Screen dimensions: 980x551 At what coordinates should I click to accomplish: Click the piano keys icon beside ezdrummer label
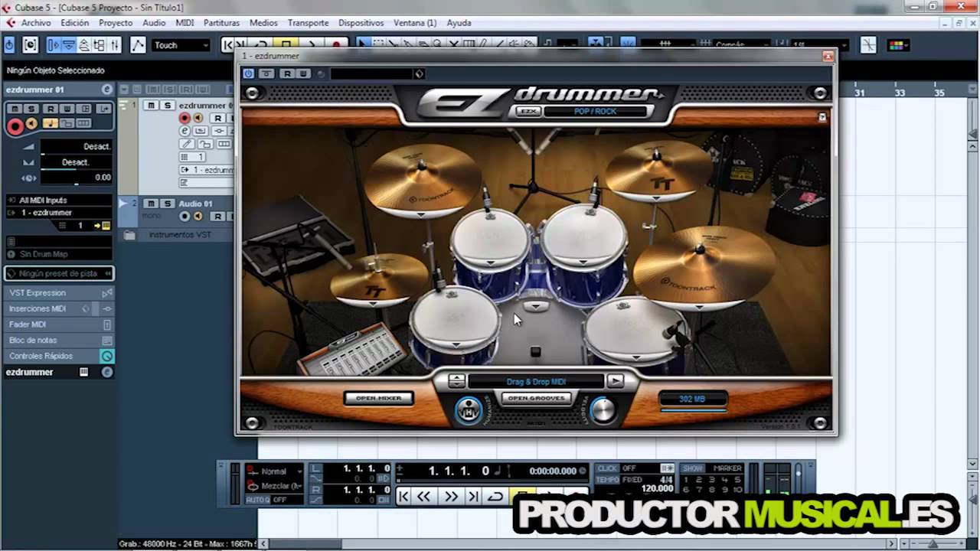pyautogui.click(x=84, y=372)
